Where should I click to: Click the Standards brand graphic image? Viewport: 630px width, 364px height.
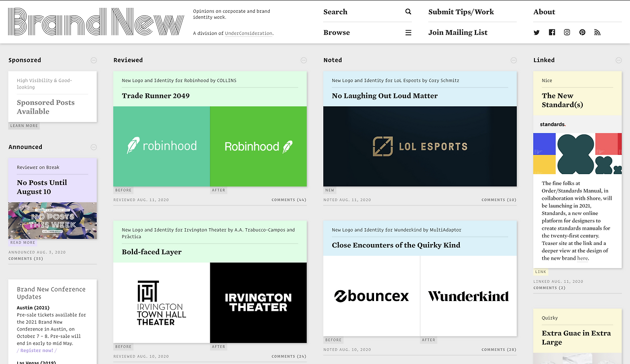coord(577,145)
